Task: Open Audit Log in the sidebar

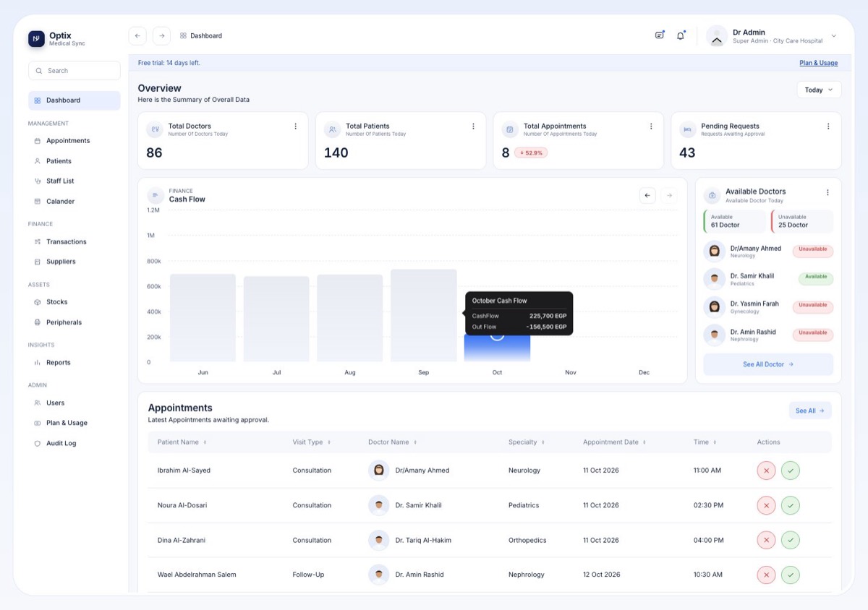Action: tap(74, 444)
